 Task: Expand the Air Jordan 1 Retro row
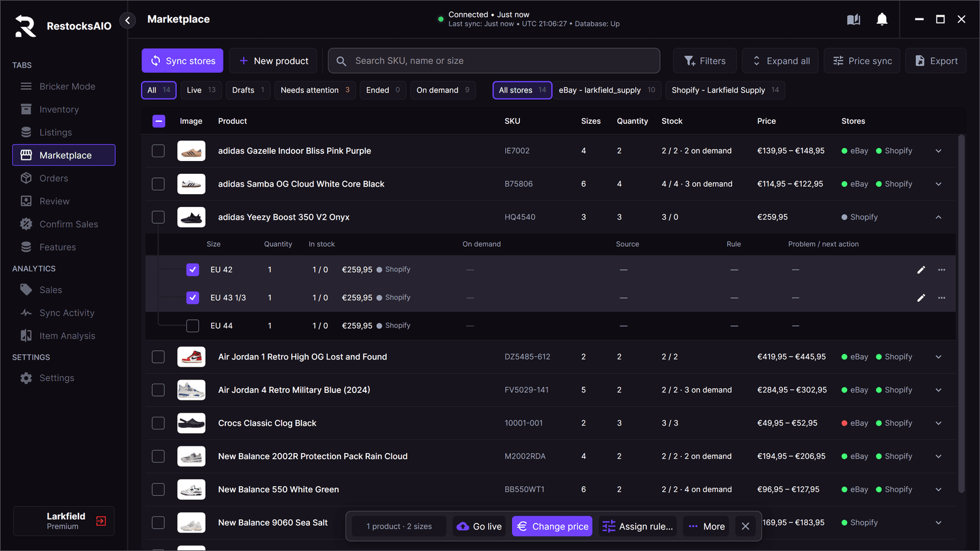pos(938,357)
